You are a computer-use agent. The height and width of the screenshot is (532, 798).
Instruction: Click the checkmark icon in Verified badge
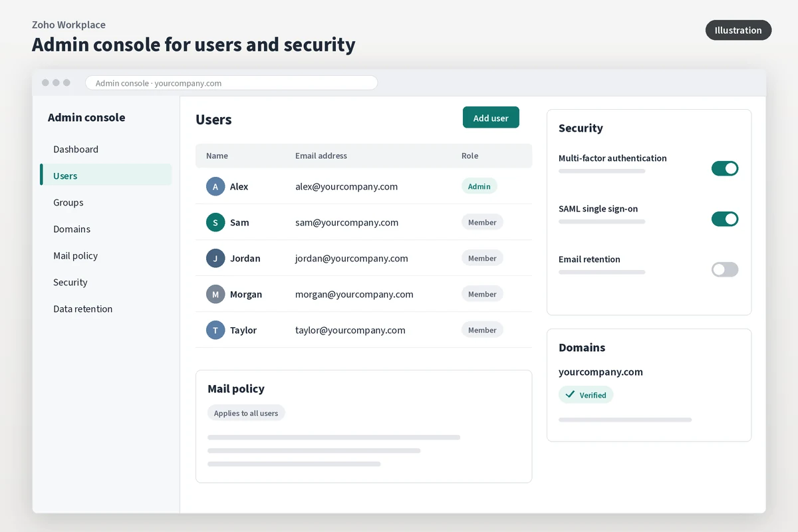click(x=570, y=394)
